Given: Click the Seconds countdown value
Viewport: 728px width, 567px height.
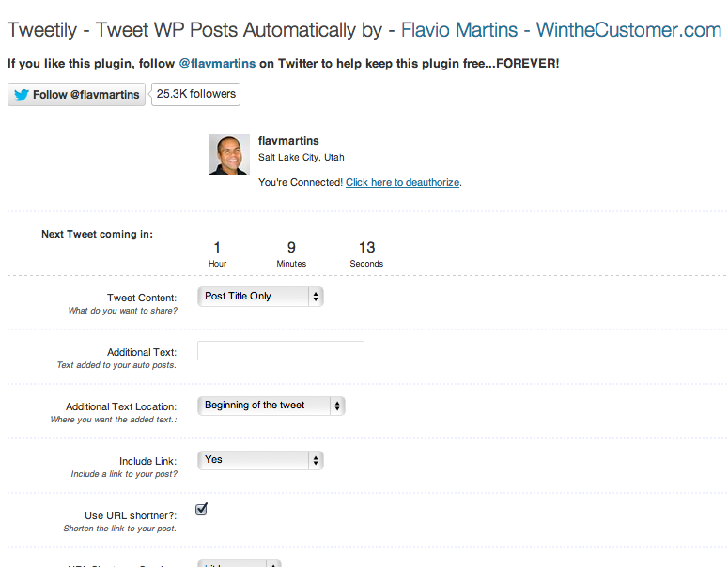Looking at the screenshot, I should (x=366, y=247).
